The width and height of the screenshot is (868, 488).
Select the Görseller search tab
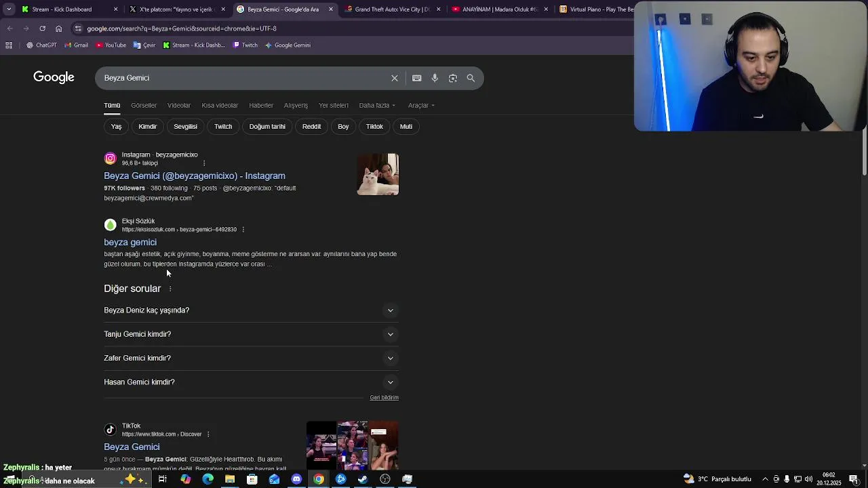[x=144, y=106]
